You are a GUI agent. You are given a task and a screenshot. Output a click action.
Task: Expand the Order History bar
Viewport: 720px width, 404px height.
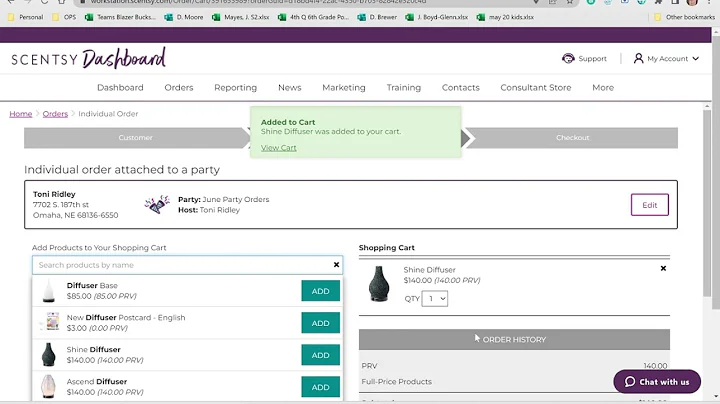514,339
